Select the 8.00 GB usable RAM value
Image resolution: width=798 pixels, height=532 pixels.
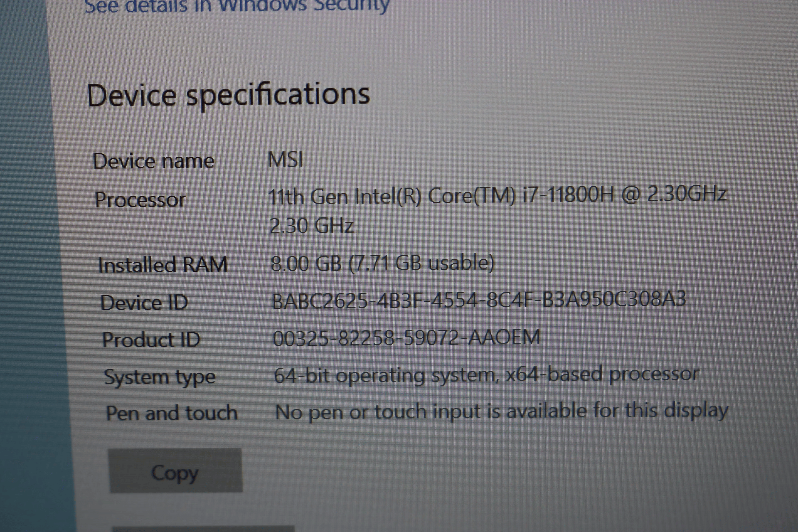point(382,263)
